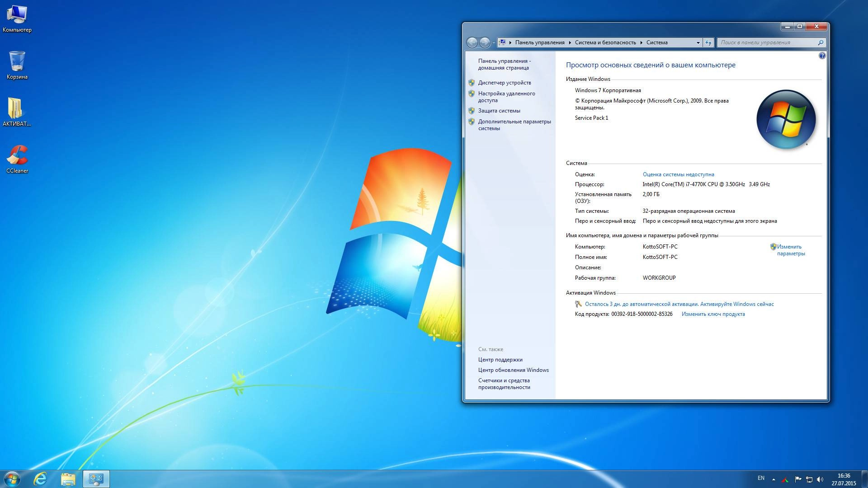This screenshot has width=868, height=488.
Task: Click the Control Panel taskbar button
Action: coord(96,479)
